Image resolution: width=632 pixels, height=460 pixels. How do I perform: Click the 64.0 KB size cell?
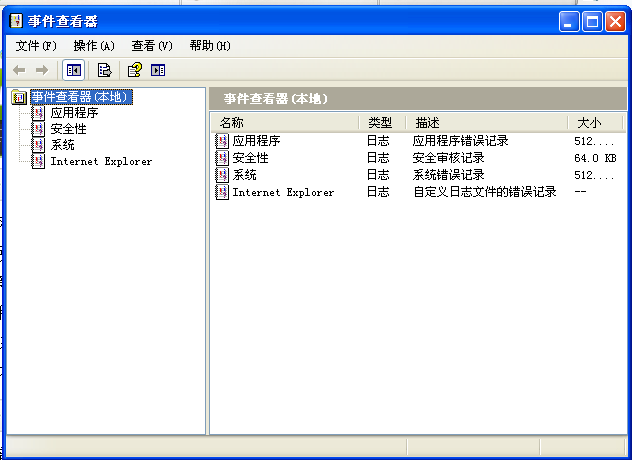click(x=595, y=158)
